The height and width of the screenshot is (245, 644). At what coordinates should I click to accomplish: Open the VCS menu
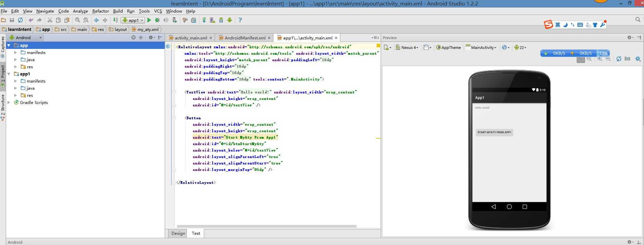click(158, 11)
